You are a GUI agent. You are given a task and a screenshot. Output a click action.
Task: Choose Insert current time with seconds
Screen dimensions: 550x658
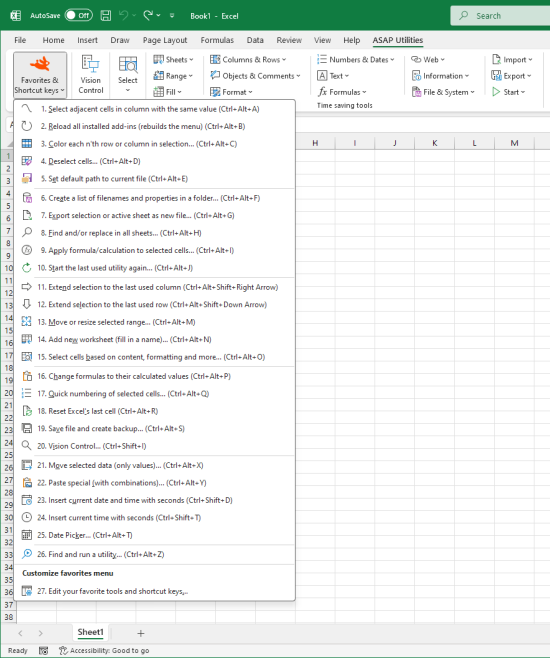(x=154, y=517)
